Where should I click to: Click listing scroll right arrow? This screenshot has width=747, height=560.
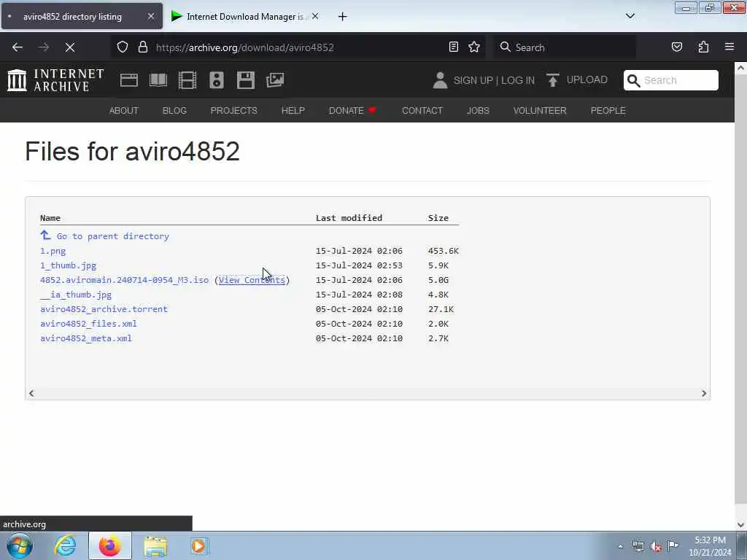coord(704,393)
